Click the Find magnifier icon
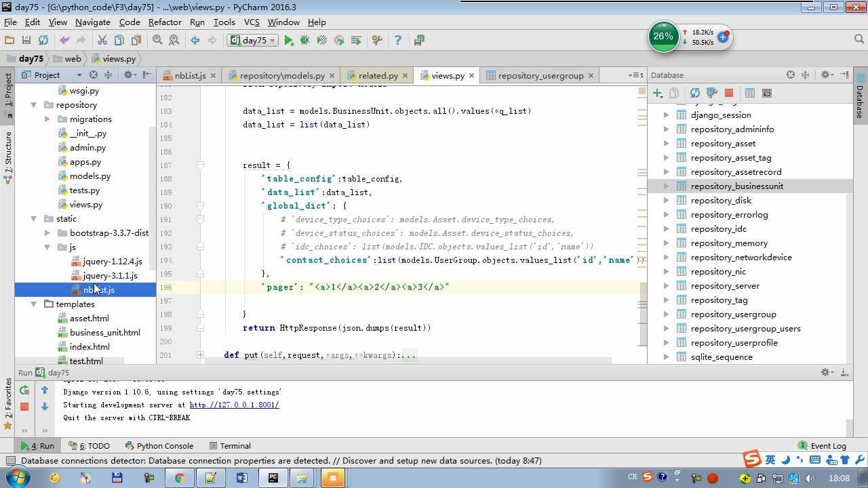This screenshot has width=868, height=488. pyautogui.click(x=157, y=41)
